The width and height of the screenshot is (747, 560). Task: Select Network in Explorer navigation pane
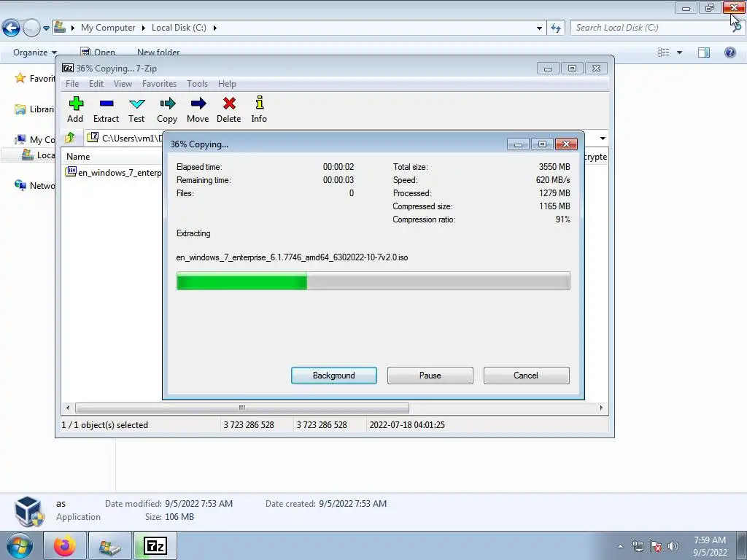coord(34,185)
